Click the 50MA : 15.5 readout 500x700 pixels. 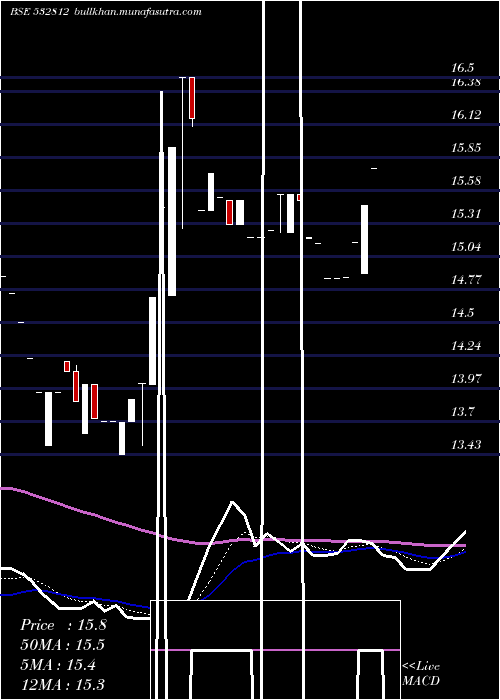click(x=62, y=645)
